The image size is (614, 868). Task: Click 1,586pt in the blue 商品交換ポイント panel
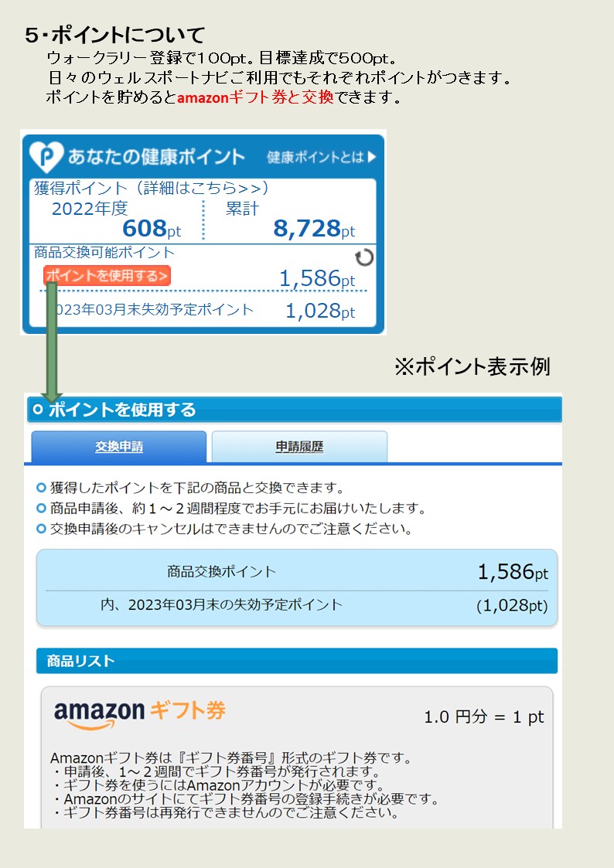click(x=512, y=572)
